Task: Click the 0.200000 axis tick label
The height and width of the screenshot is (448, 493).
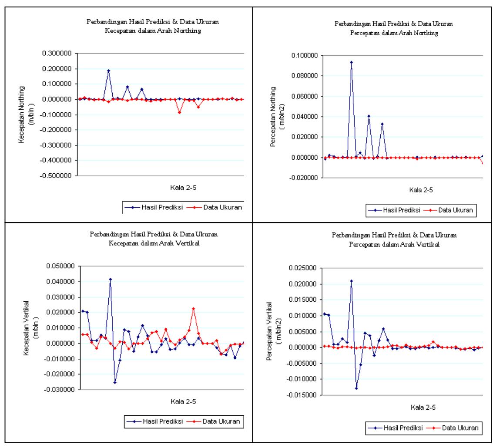Action: tap(57, 69)
